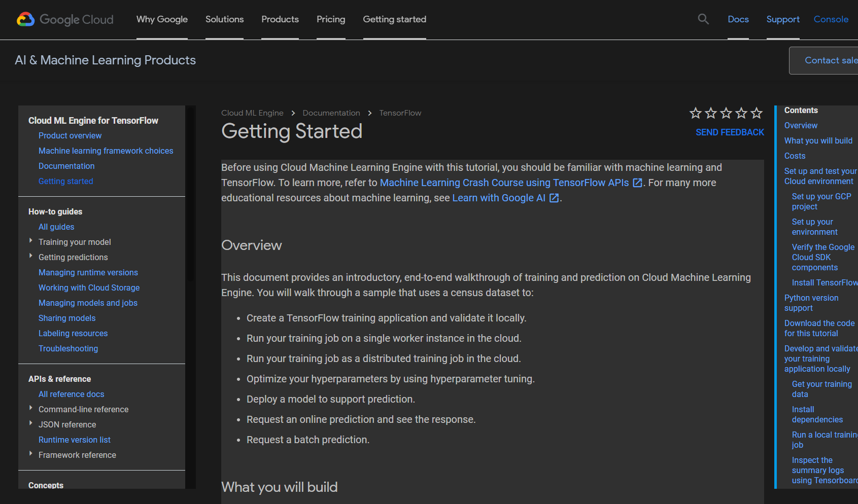858x504 pixels.
Task: Click SEND FEEDBACK link
Action: [x=730, y=132]
